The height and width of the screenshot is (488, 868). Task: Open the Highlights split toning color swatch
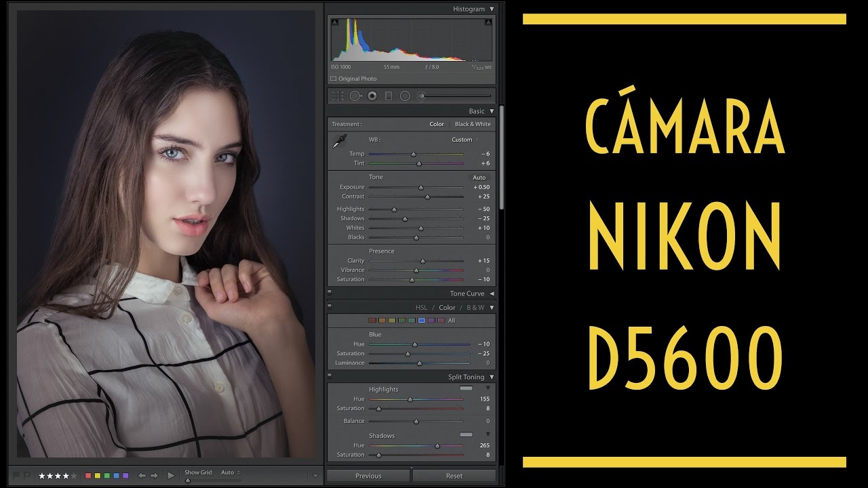pyautogui.click(x=466, y=388)
